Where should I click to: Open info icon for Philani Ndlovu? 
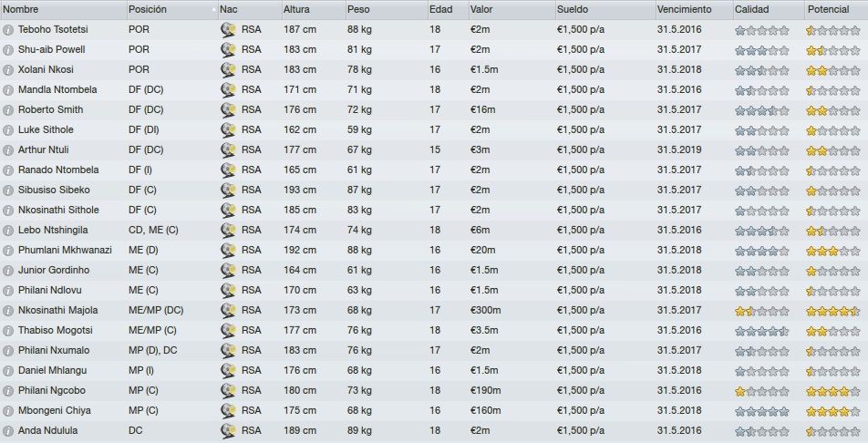pos(7,290)
